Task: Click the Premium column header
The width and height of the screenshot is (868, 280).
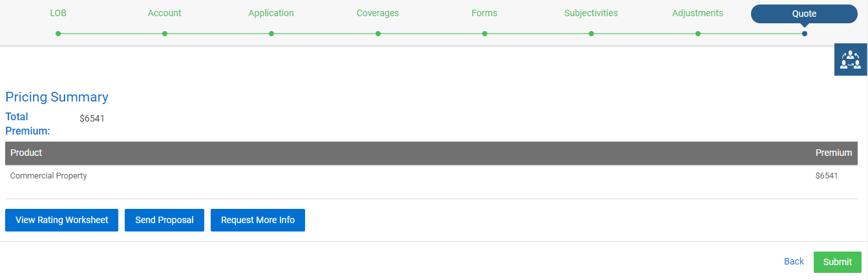Action: point(834,153)
